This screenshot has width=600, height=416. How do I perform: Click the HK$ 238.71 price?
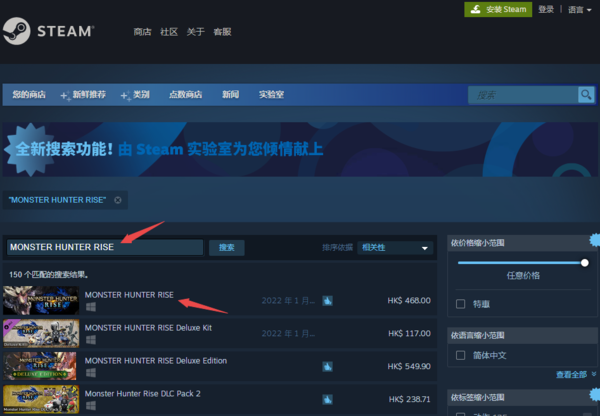click(x=409, y=399)
